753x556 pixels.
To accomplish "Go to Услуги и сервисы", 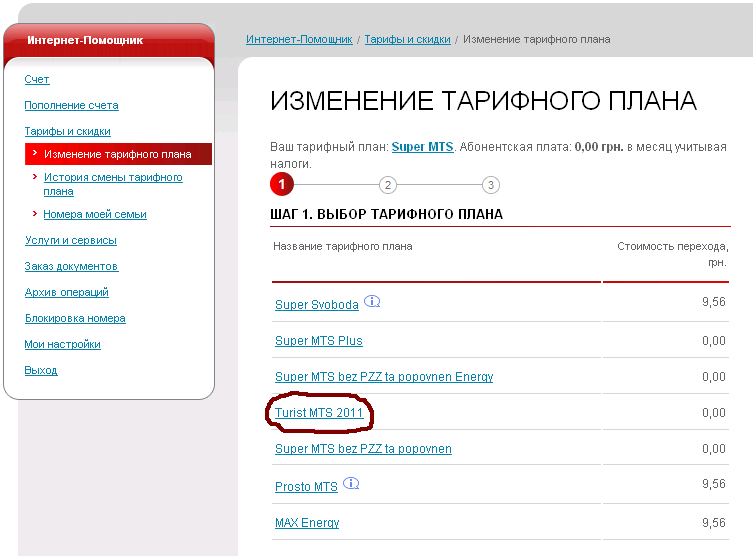I will (x=71, y=240).
